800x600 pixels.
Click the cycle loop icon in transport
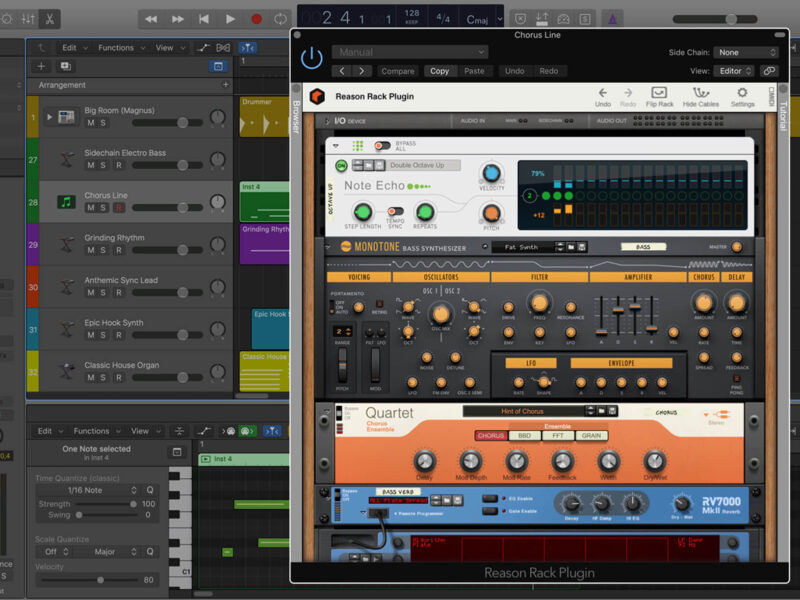tap(281, 19)
